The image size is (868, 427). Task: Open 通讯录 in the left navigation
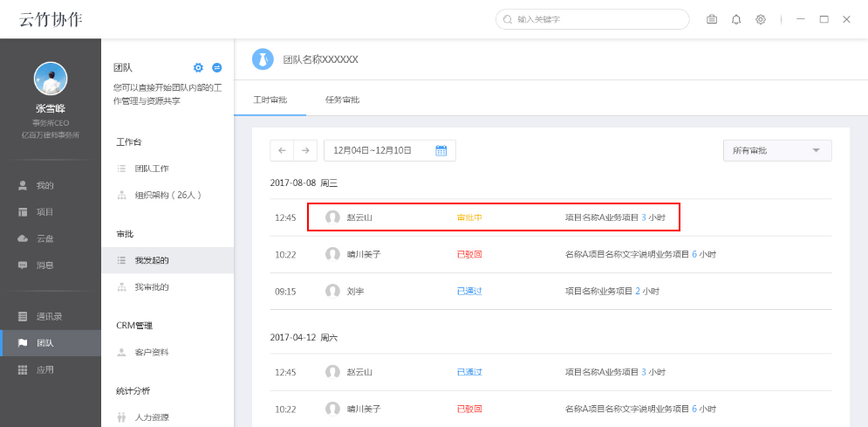[48, 316]
